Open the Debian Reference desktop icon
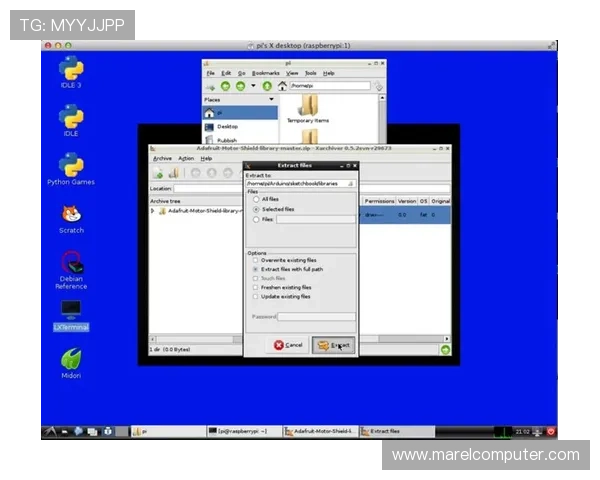 point(71,264)
